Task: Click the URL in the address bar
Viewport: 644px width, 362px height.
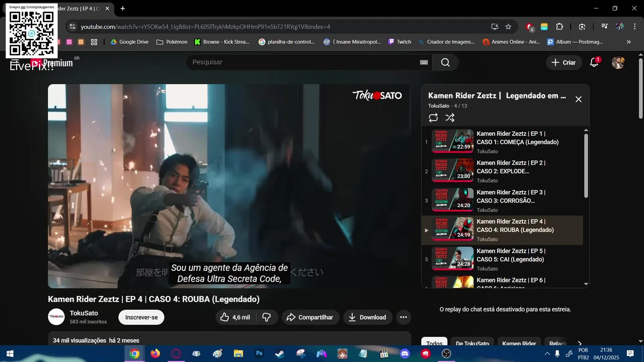Action: [205, 27]
